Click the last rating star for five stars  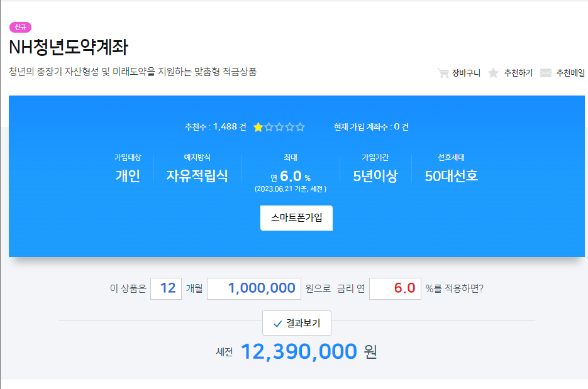[300, 127]
